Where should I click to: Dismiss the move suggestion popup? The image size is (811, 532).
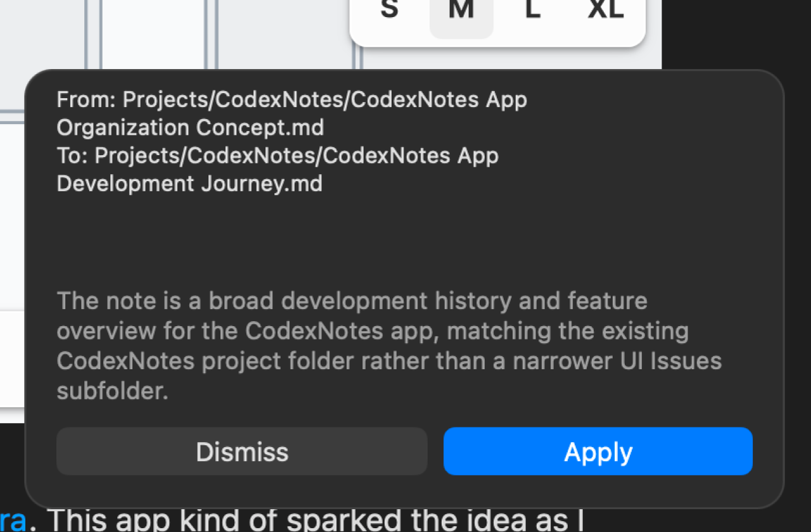pyautogui.click(x=242, y=452)
